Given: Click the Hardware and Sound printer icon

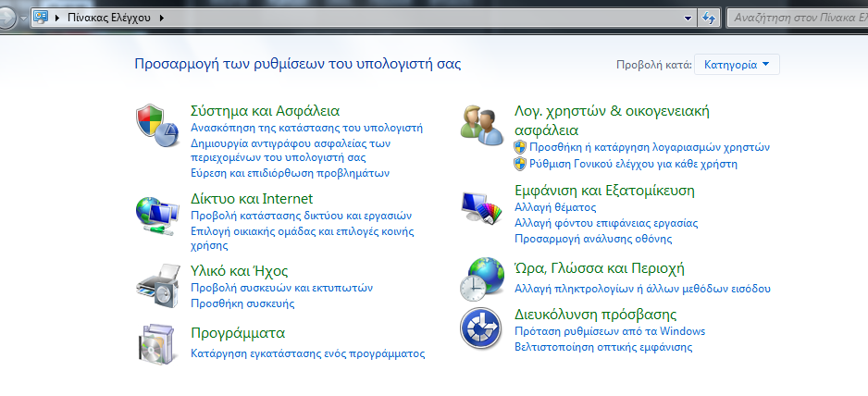Looking at the screenshot, I should pos(157,286).
